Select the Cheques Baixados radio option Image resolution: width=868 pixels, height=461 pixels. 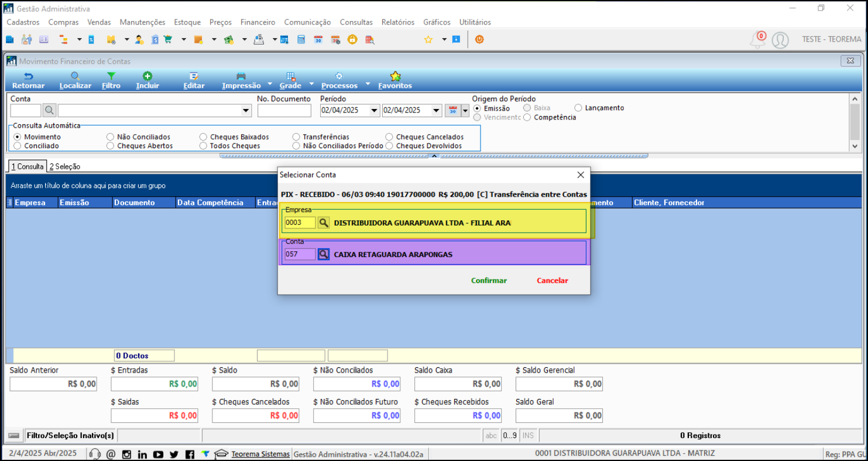coord(203,137)
